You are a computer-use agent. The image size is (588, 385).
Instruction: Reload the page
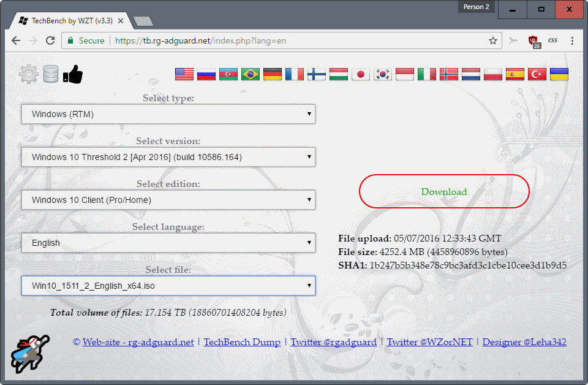tap(50, 40)
